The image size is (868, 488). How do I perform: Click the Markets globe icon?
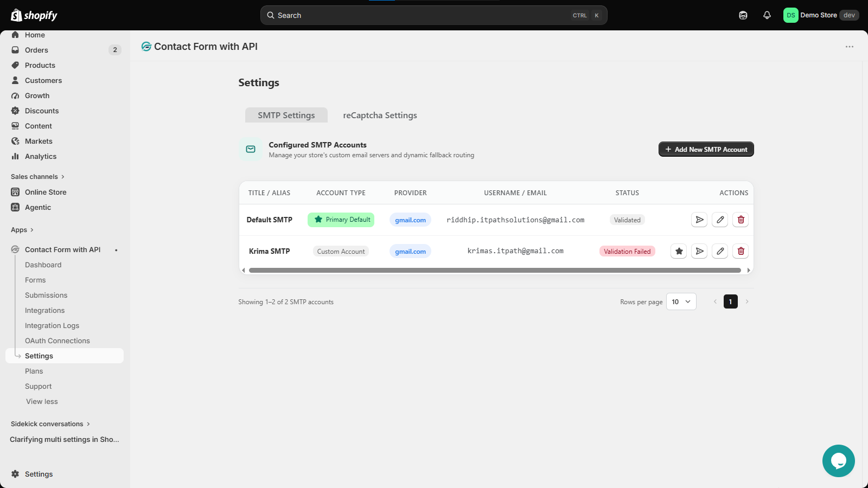15,141
